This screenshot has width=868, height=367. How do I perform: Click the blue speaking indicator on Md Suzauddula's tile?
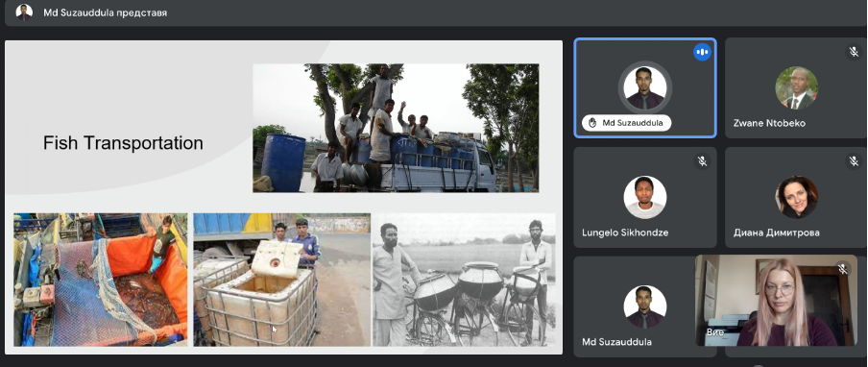coord(702,52)
